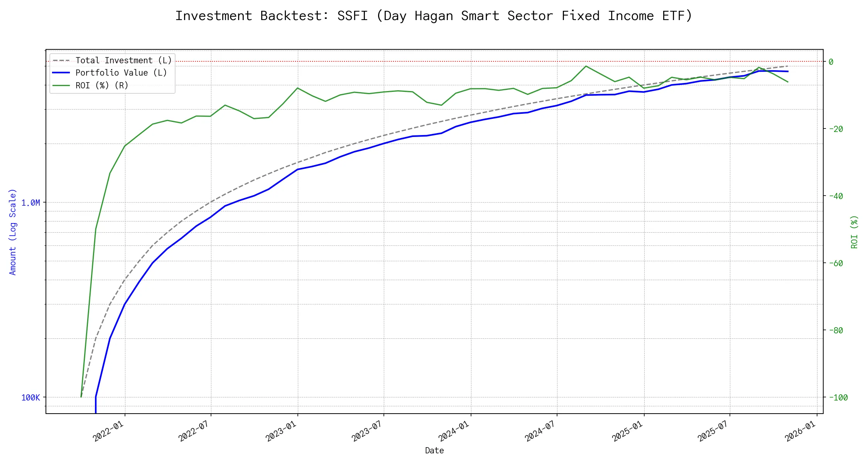The width and height of the screenshot is (868, 463).
Task: Click the 2024-01 date tick label
Action: pyautogui.click(x=454, y=431)
